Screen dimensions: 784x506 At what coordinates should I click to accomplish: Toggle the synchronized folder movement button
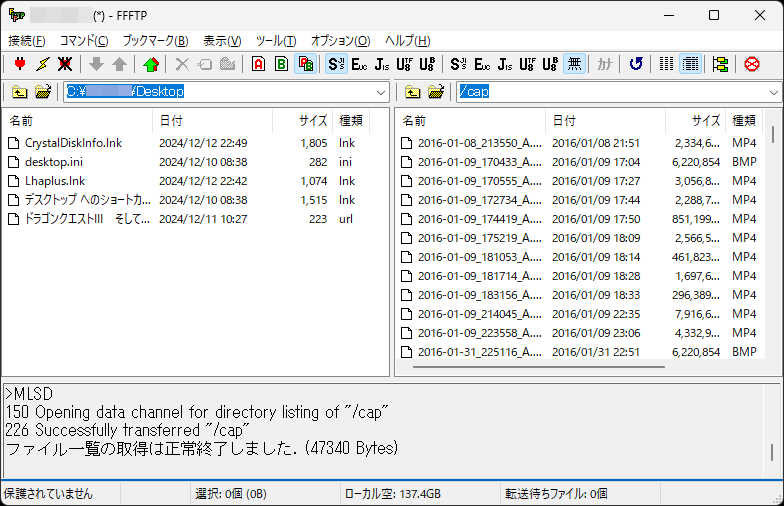click(x=720, y=64)
